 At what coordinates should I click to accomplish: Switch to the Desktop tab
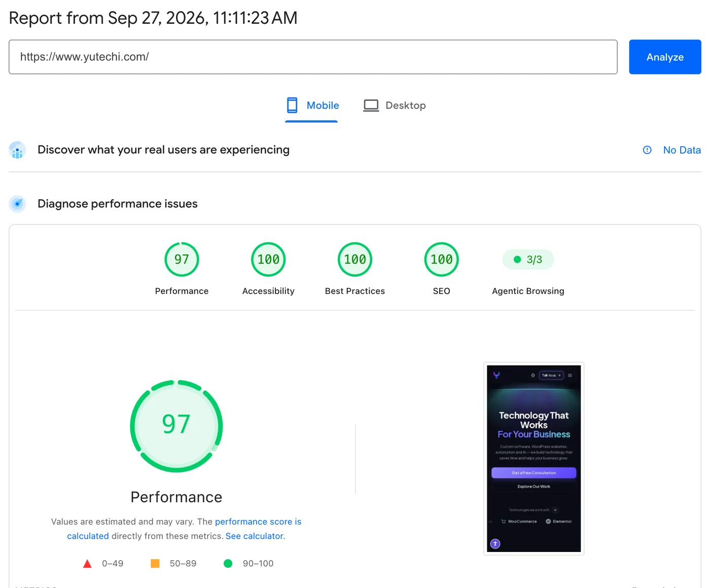click(395, 105)
